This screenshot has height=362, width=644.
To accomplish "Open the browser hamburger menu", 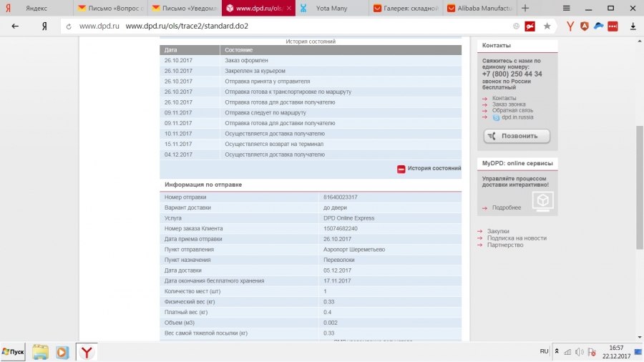I will [x=566, y=8].
